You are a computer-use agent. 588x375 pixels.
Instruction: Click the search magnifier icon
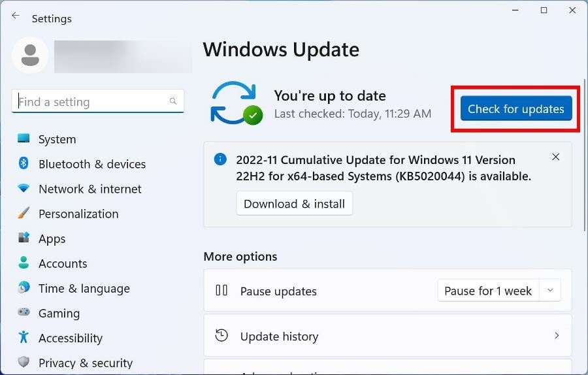tap(173, 101)
